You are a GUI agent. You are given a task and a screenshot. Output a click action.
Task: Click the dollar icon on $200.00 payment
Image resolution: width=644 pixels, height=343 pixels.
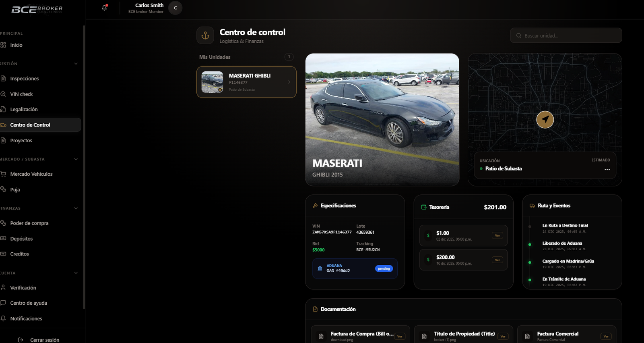[428, 260]
